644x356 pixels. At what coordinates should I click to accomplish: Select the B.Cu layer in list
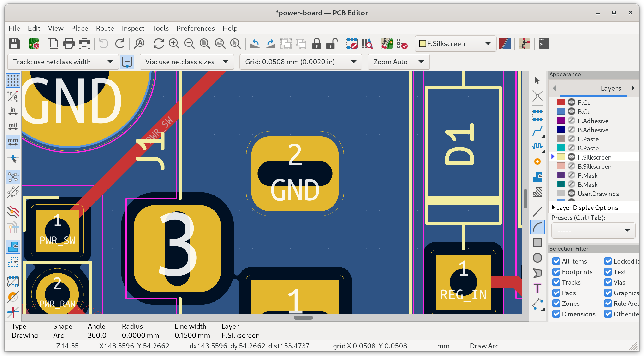(x=584, y=112)
